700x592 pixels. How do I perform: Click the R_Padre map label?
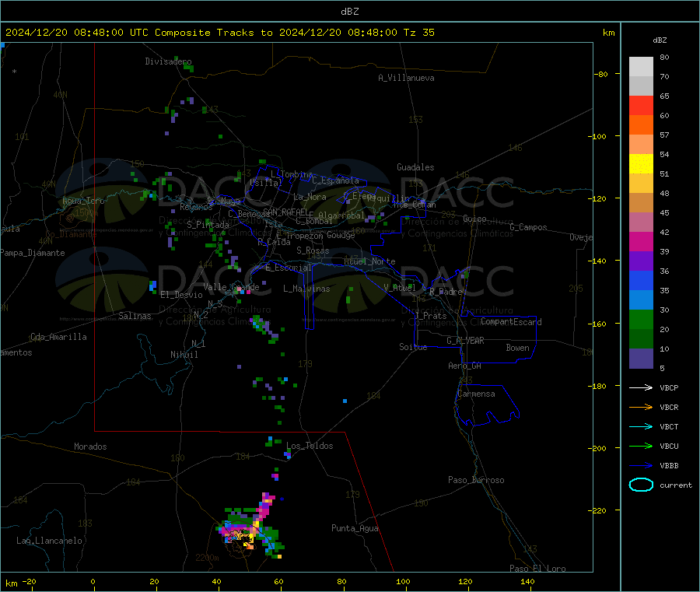[x=446, y=292]
